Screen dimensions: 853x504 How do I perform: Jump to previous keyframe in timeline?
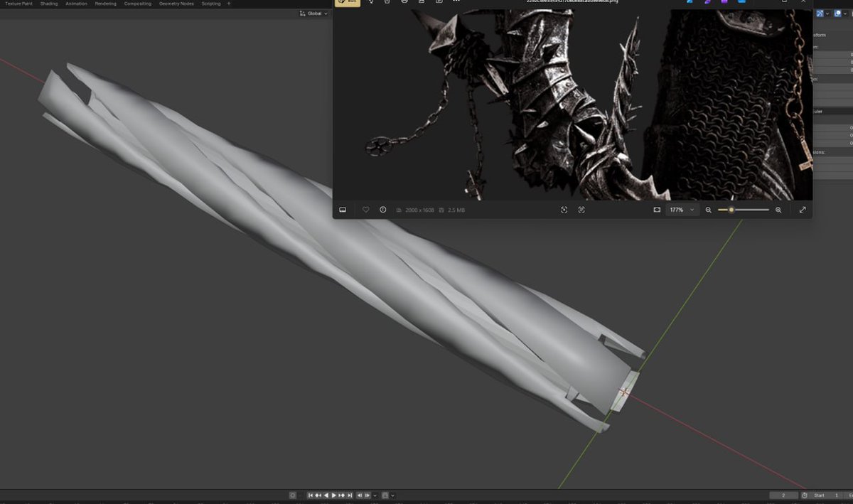coord(318,495)
